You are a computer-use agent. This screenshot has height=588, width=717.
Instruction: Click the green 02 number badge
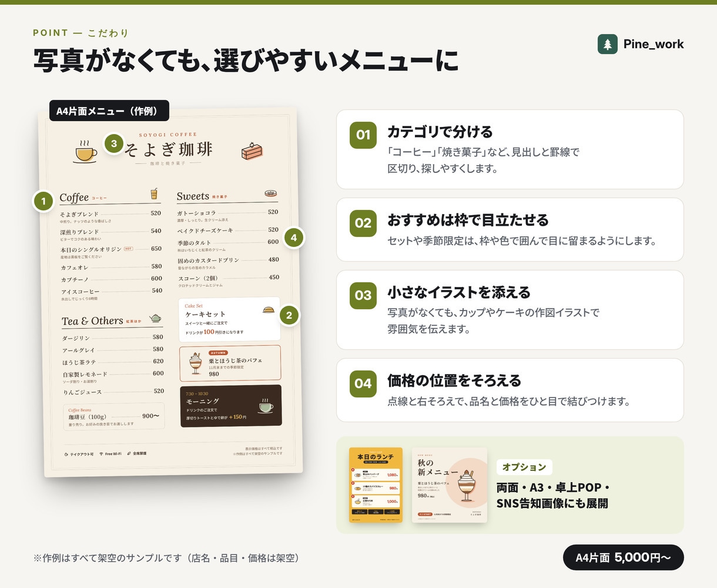[363, 223]
